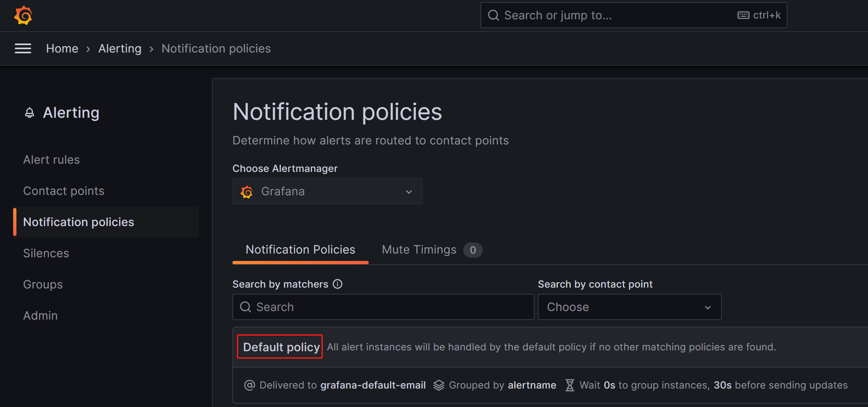Click the @ icon before Delivered to

point(249,385)
